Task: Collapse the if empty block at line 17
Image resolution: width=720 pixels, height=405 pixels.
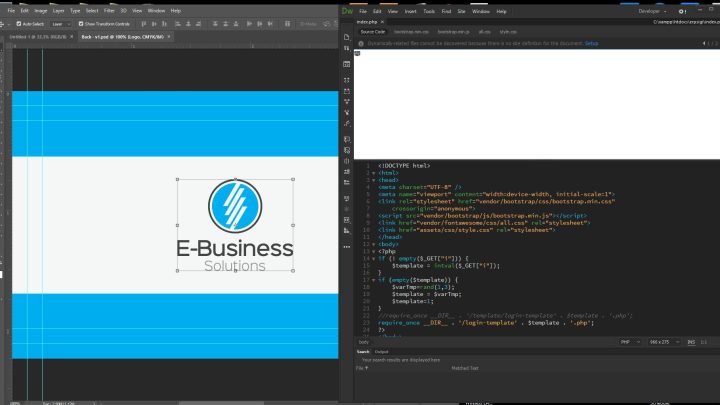Action: 373,280
